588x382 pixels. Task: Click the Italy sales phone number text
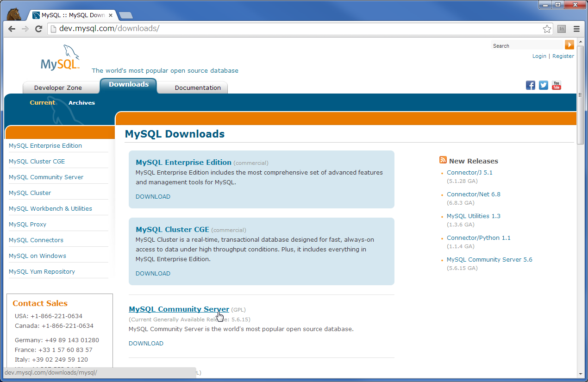click(x=51, y=359)
